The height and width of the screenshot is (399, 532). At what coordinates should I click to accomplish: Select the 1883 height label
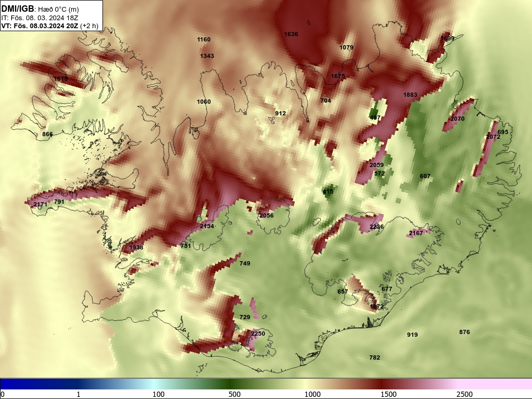(x=410, y=95)
